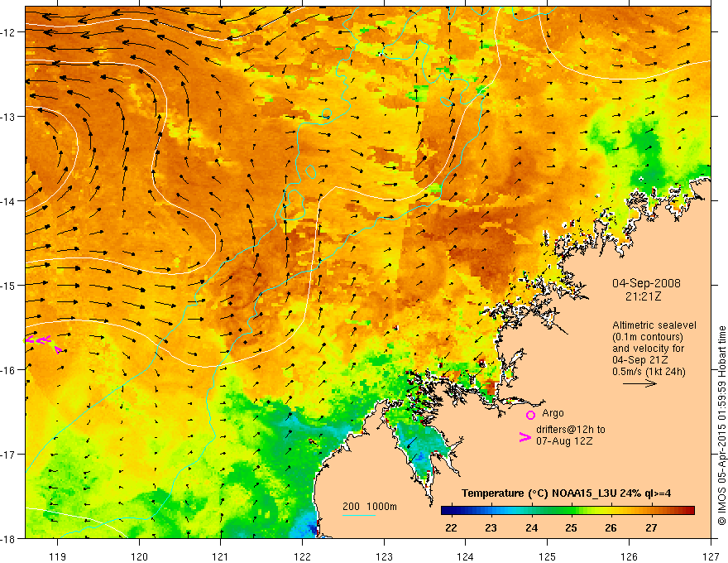The width and height of the screenshot is (728, 563).
Task: Click the latitude axis label -16
Action: click(x=8, y=370)
